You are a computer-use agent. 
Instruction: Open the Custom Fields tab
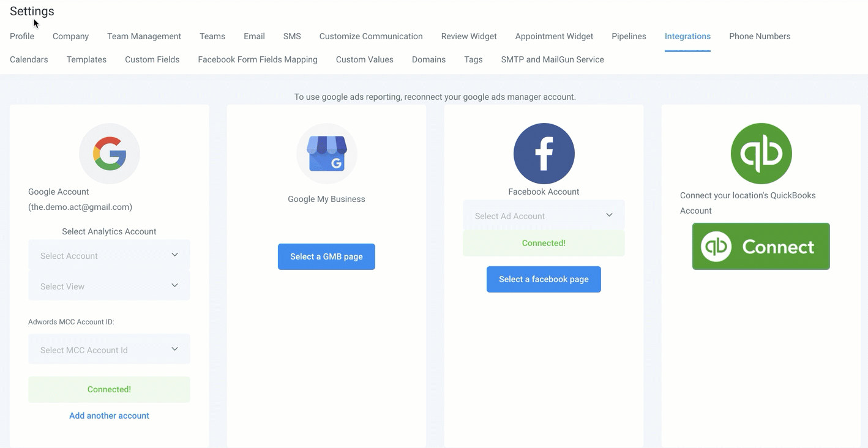pos(152,59)
